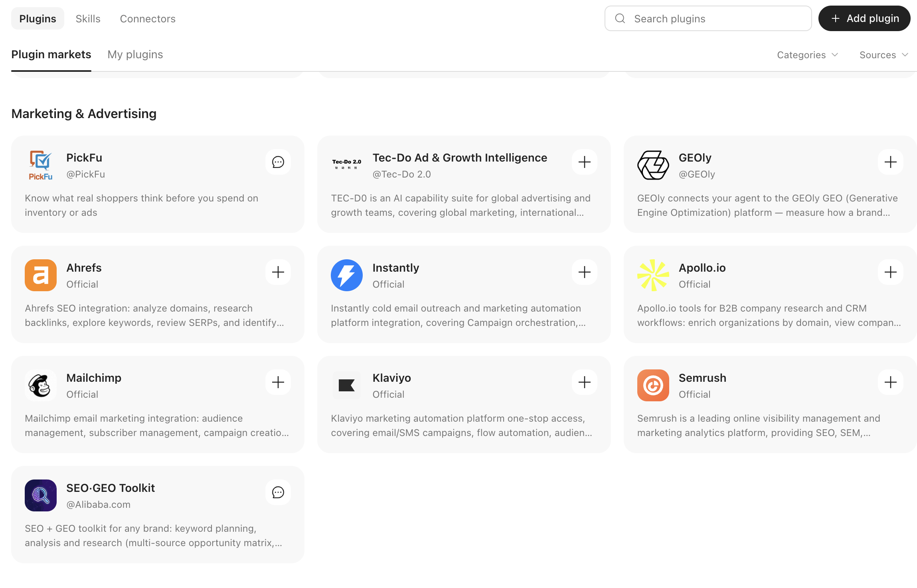This screenshot has height=588, width=917.
Task: Open the Tec-Do Ad & Growth Intelligence title
Action: pyautogui.click(x=460, y=158)
